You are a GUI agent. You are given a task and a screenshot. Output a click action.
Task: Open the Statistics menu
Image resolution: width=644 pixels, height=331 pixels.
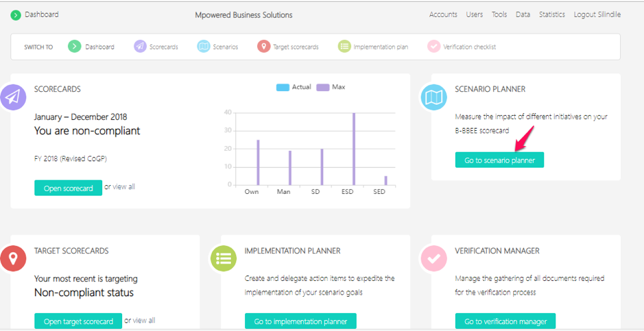click(x=552, y=14)
